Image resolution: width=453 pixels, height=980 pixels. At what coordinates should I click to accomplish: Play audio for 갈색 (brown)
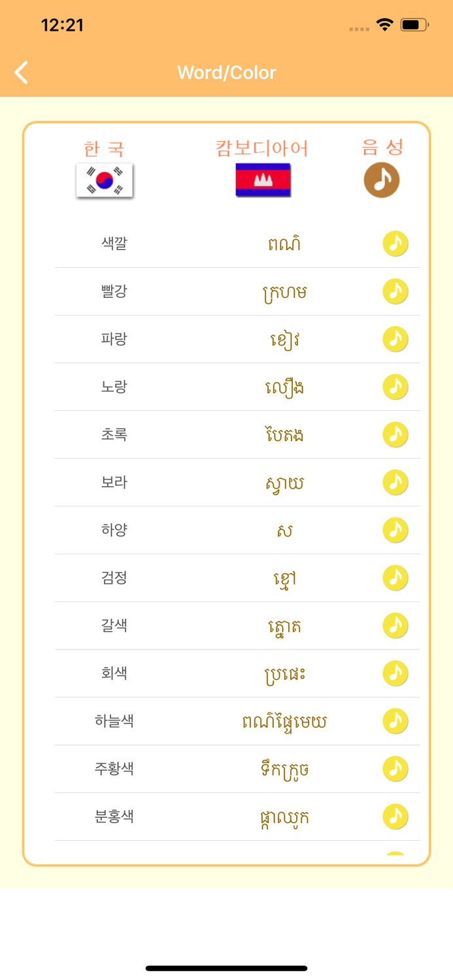pyautogui.click(x=395, y=625)
